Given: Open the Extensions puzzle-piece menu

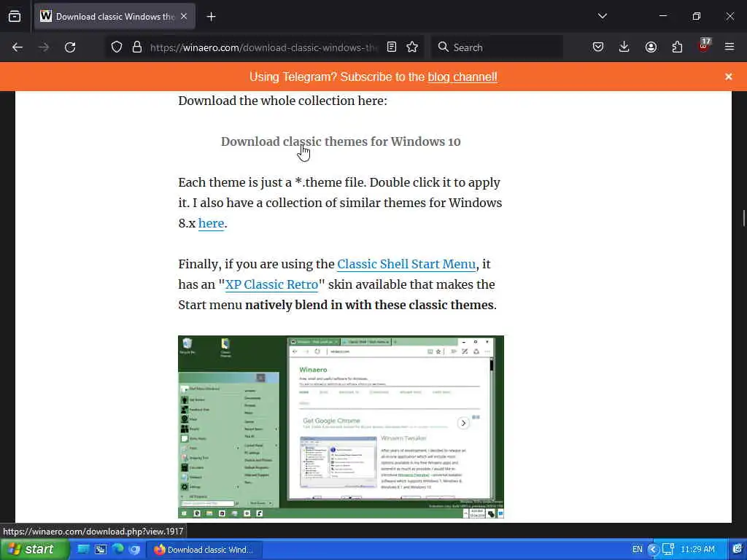Looking at the screenshot, I should point(677,47).
